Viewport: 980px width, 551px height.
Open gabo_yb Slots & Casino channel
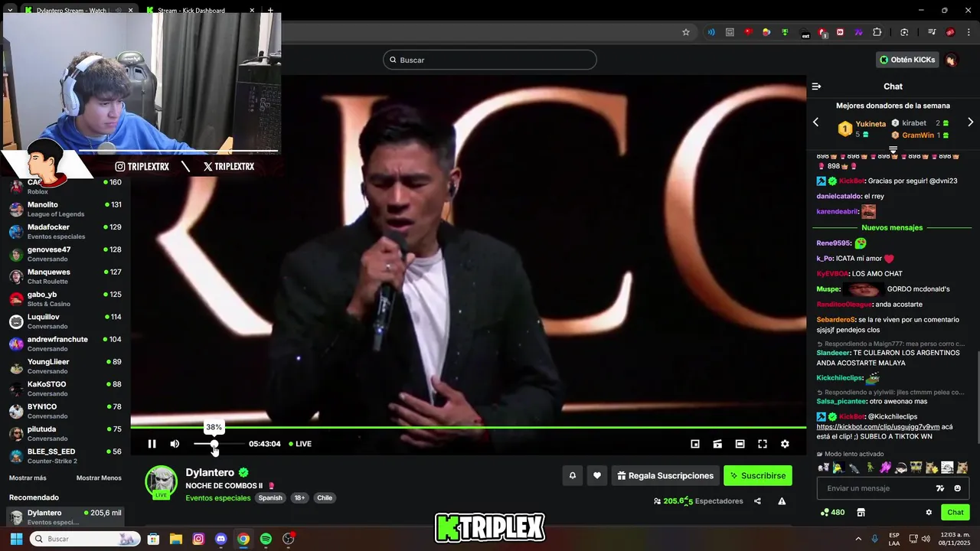click(65, 299)
